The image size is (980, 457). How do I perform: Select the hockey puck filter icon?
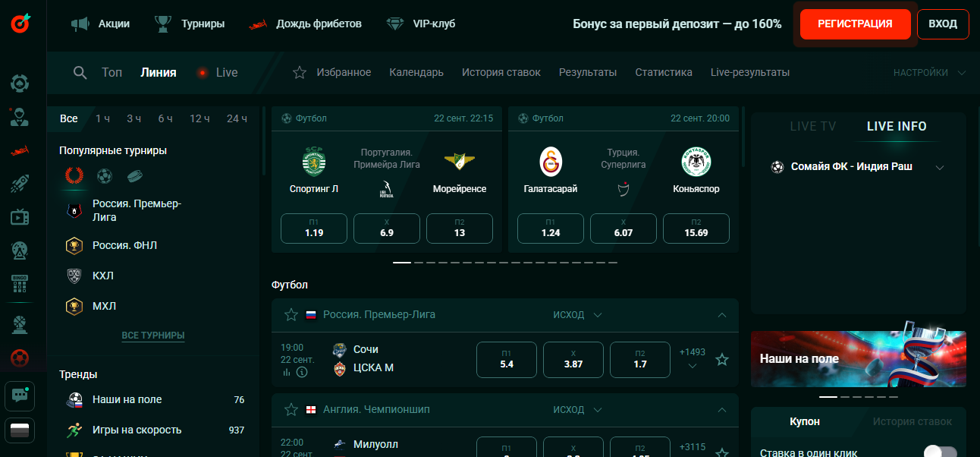coord(134,176)
